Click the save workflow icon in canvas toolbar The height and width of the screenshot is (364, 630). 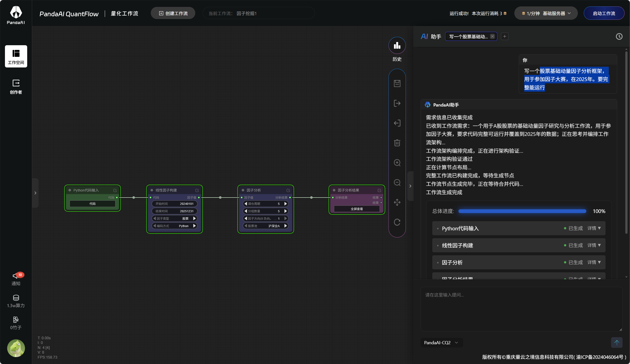(397, 84)
